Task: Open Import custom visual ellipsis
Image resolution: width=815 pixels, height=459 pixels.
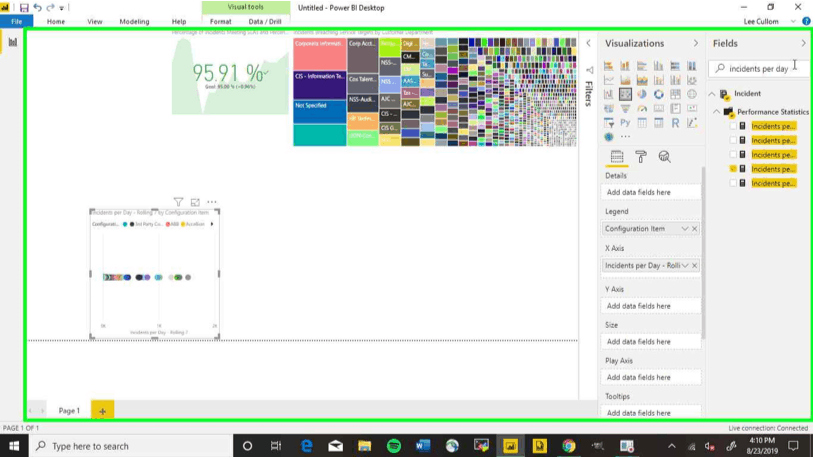Action: [x=625, y=137]
